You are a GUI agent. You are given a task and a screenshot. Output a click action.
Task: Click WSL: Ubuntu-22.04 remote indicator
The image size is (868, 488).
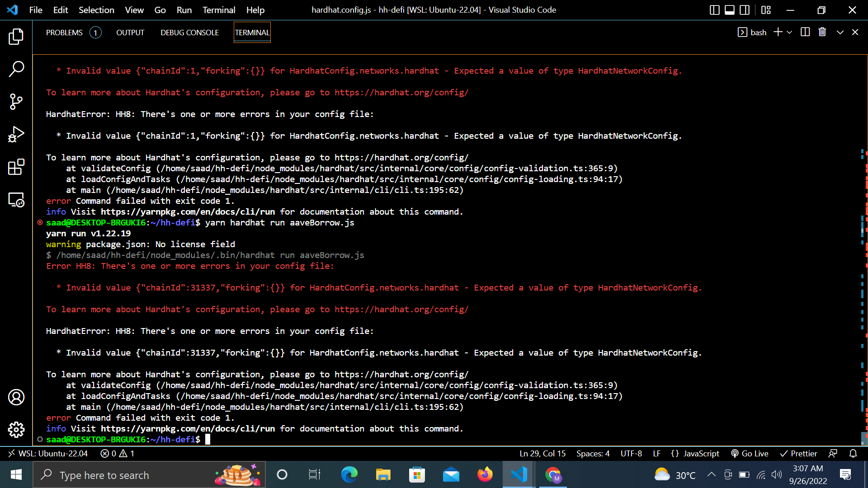47,453
